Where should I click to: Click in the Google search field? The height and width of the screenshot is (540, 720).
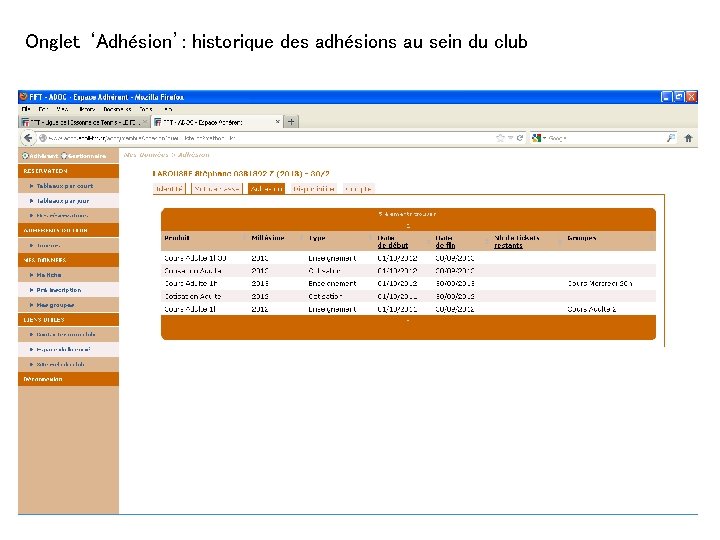(606, 138)
